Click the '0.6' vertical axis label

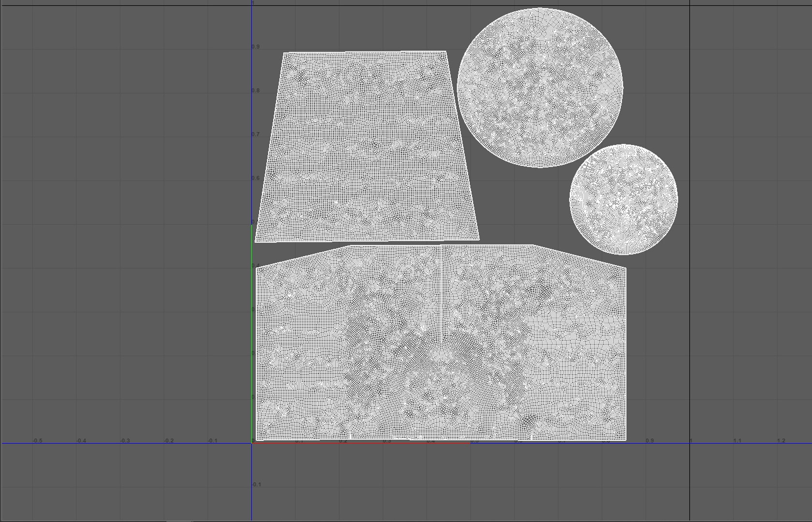(x=255, y=178)
